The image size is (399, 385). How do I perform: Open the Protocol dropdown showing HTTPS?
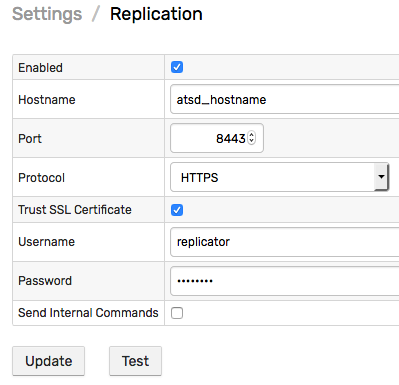(279, 177)
